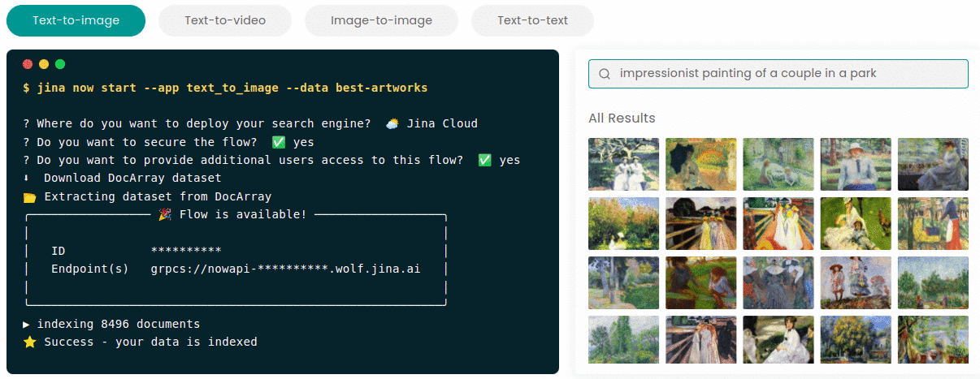Click the yellow dot on the terminal window
980x379 pixels.
pyautogui.click(x=44, y=64)
